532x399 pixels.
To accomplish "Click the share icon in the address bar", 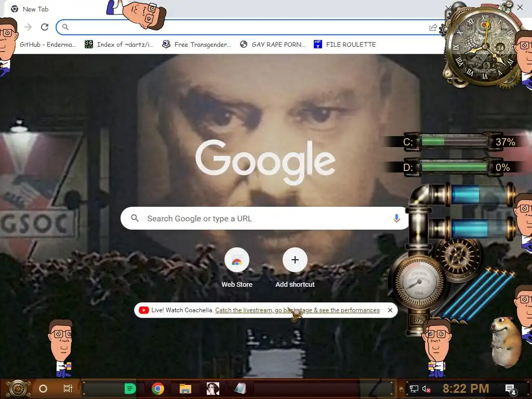I will [433, 28].
